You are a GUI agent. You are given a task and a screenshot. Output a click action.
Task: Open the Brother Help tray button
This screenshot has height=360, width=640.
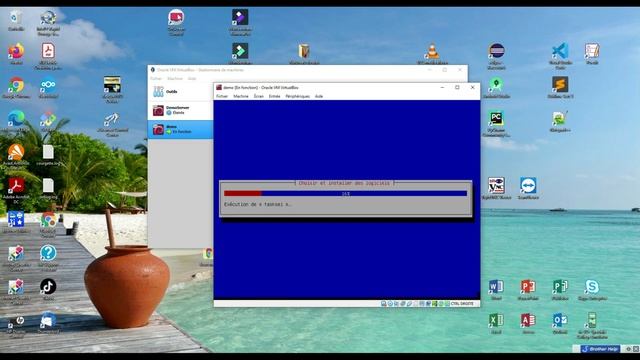tap(601, 349)
